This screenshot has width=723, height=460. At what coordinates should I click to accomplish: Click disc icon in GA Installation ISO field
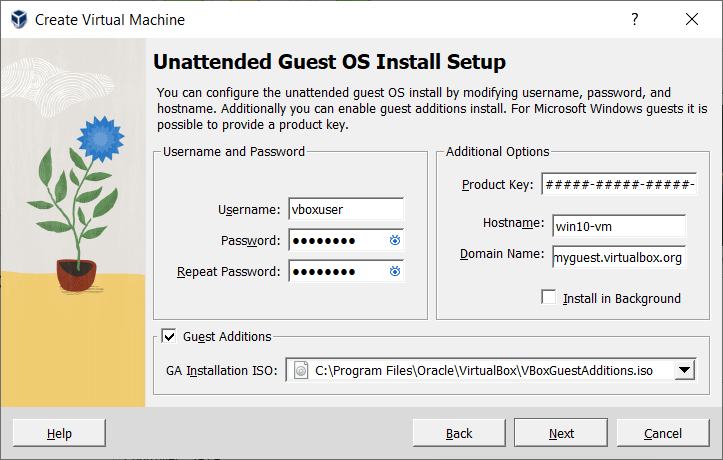tap(301, 370)
